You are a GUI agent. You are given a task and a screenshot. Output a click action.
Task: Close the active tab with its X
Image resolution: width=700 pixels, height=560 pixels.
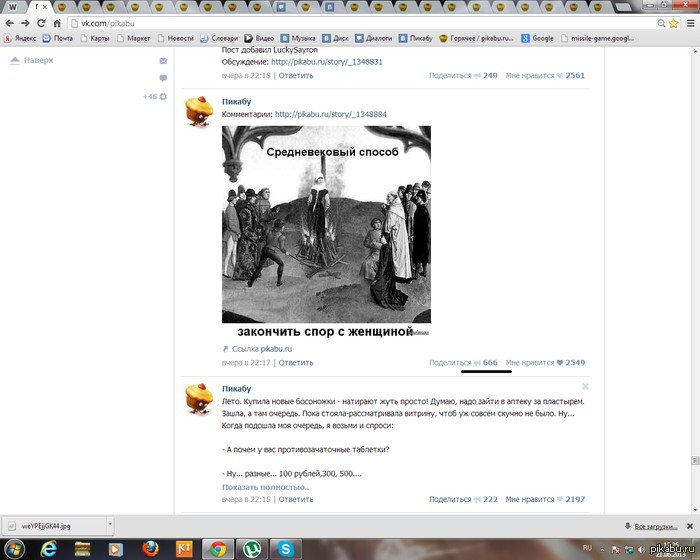coord(45,7)
